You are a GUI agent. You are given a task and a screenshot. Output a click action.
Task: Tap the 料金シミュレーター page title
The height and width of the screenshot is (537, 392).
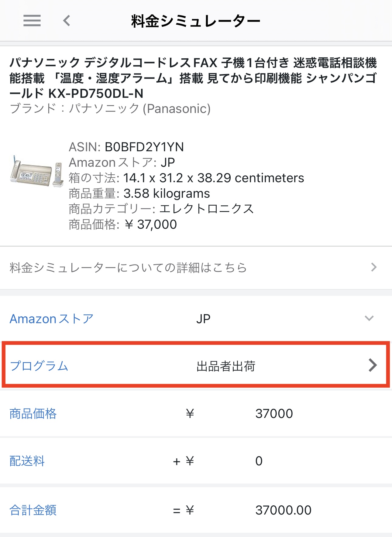196,21
